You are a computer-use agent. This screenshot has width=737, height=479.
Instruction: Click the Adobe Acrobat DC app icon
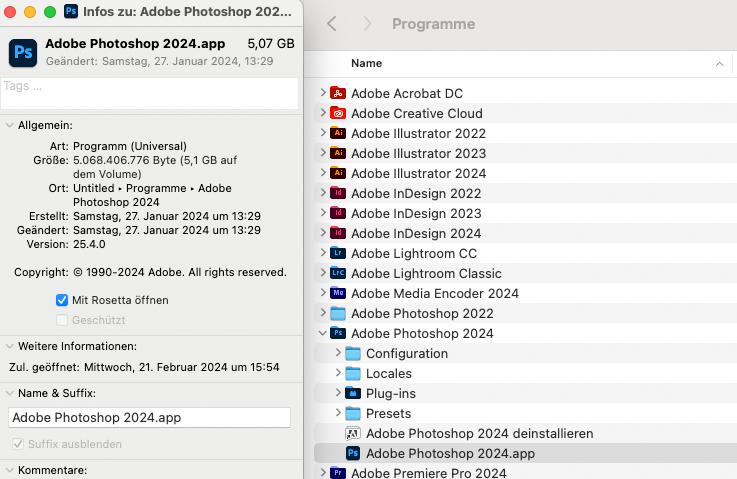tap(338, 93)
